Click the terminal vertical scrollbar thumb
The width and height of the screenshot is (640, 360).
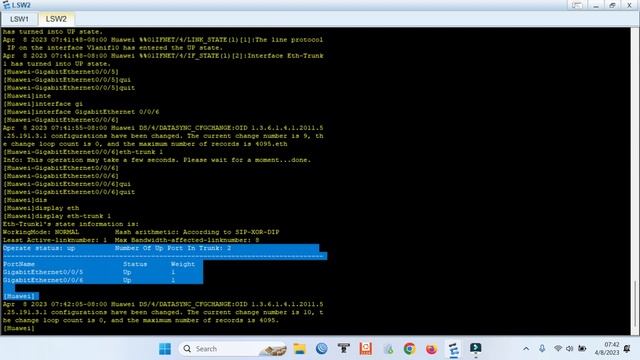pyautogui.click(x=635, y=303)
